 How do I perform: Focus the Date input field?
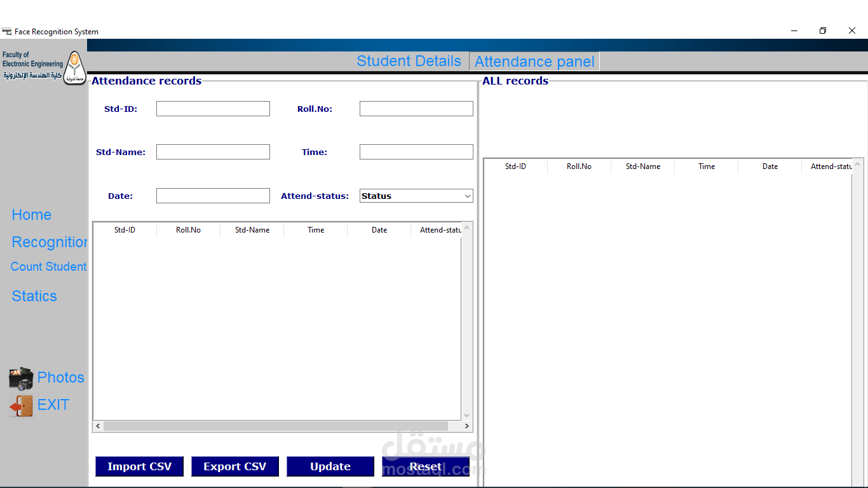[x=213, y=196]
